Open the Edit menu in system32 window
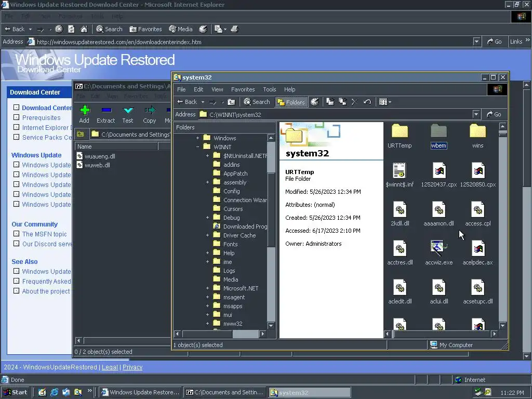Image resolution: width=532 pixels, height=399 pixels. tap(198, 89)
